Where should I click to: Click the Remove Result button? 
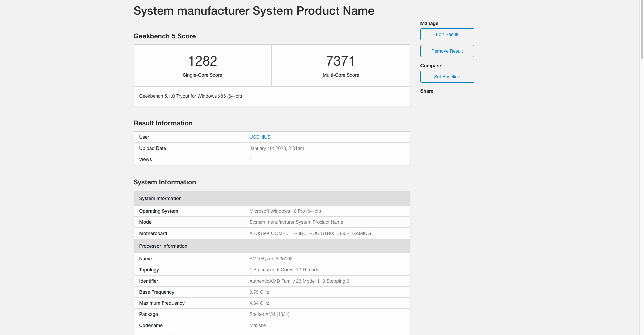[x=447, y=51]
